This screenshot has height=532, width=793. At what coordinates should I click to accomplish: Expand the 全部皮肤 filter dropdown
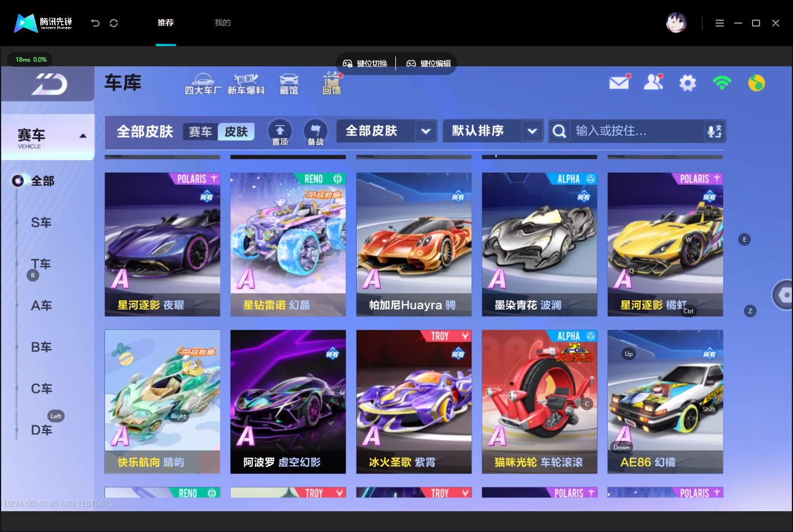[386, 131]
